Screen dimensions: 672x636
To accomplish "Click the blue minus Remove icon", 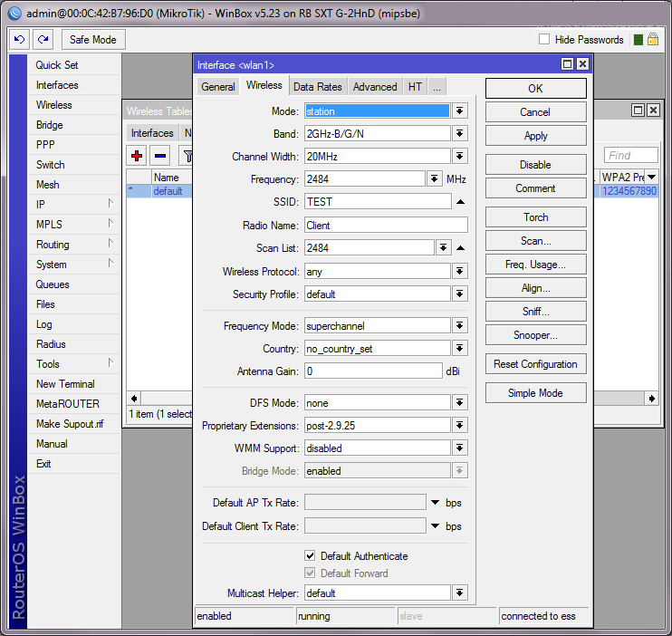I will pos(160,156).
